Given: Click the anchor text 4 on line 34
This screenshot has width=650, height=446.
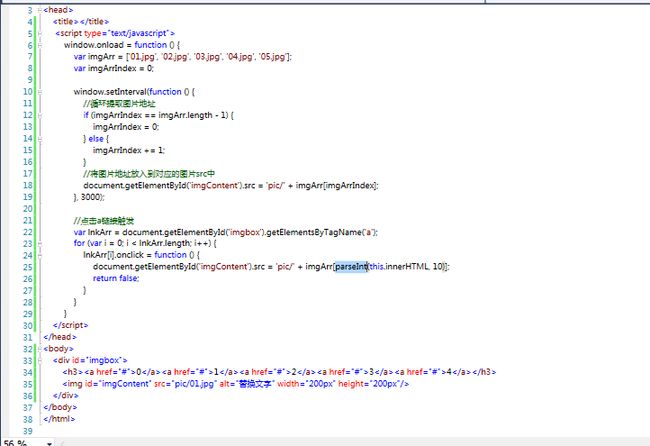Looking at the screenshot, I should coord(449,372).
